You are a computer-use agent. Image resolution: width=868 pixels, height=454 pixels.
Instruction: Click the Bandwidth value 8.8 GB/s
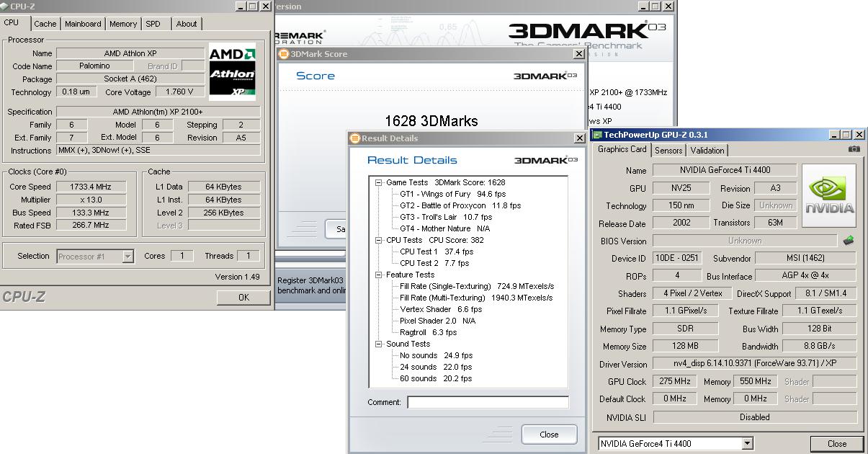coord(818,346)
